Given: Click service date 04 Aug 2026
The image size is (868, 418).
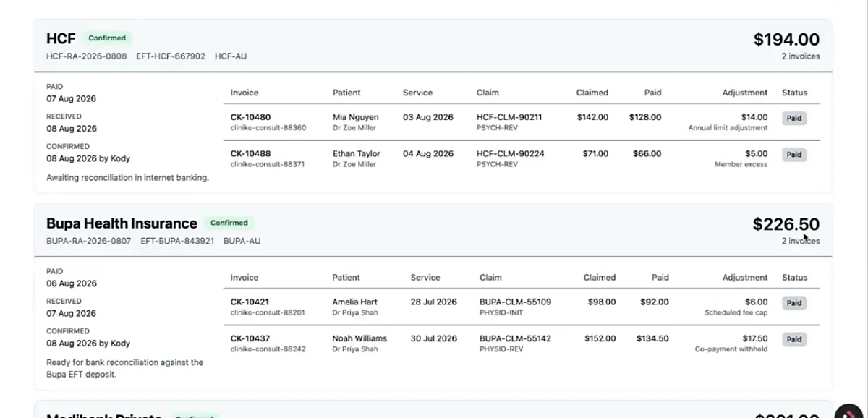Looking at the screenshot, I should click(x=428, y=153).
